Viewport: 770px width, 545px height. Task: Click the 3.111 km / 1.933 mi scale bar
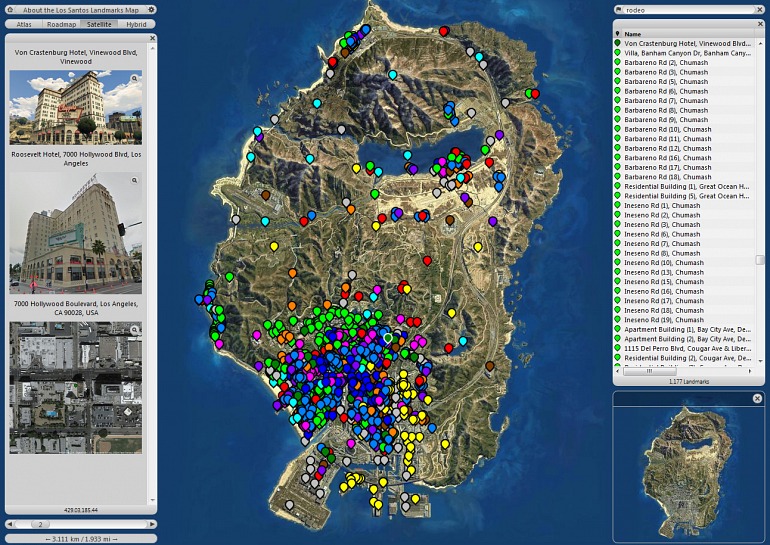81,539
